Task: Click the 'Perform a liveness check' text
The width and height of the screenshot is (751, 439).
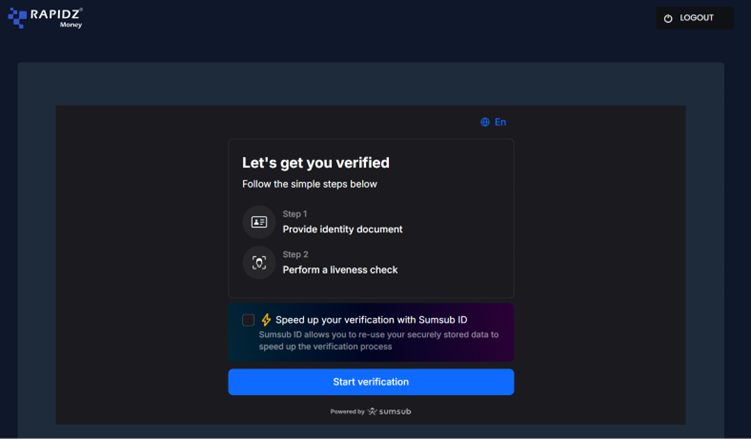Action: tap(340, 270)
